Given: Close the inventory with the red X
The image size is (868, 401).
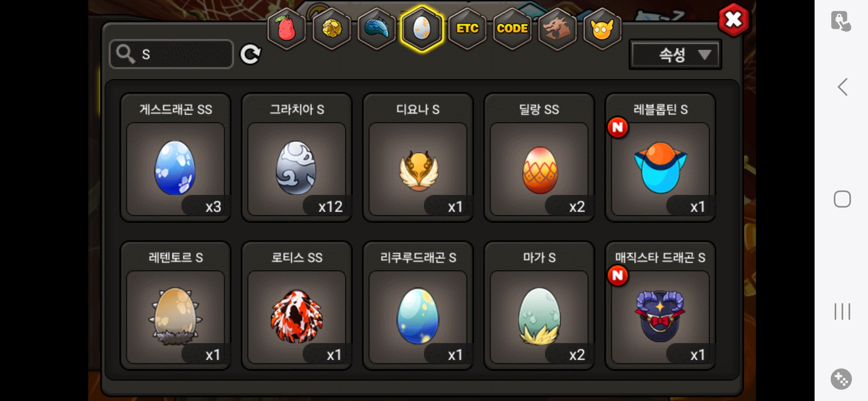Looking at the screenshot, I should click(733, 20).
